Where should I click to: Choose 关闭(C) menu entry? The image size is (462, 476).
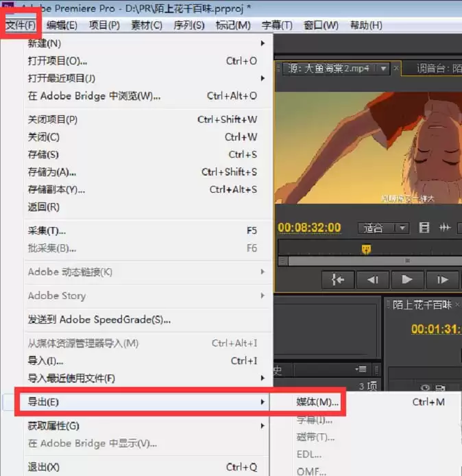[148, 137]
